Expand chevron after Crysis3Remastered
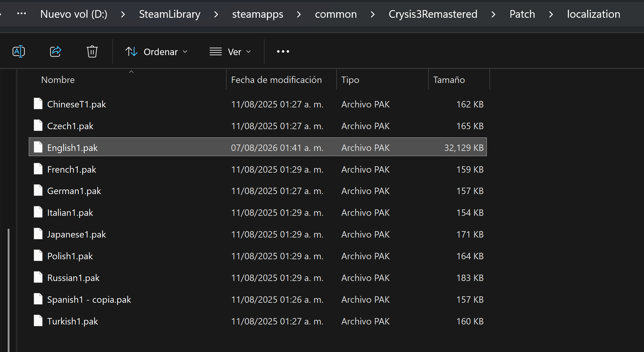Image resolution: width=644 pixels, height=352 pixels. [x=493, y=14]
